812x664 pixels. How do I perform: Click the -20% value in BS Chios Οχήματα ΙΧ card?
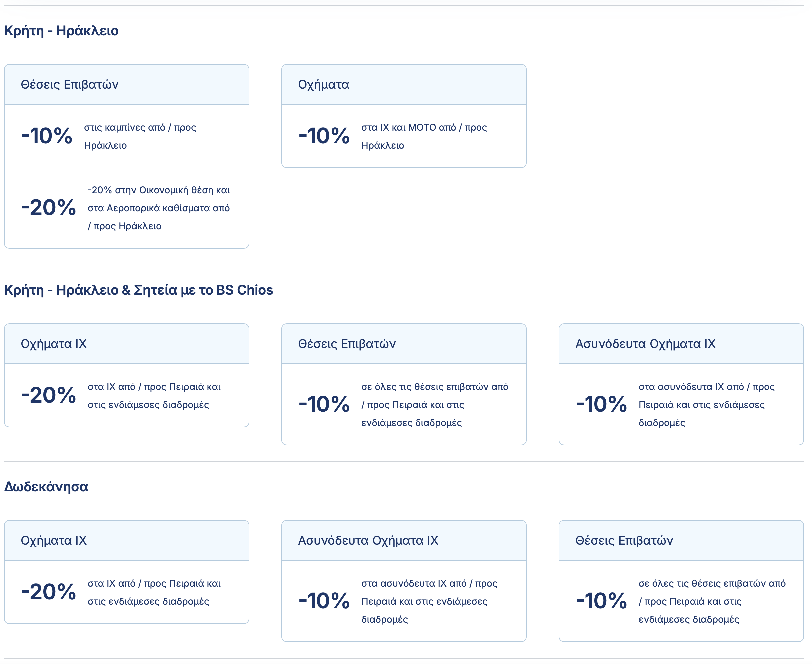(49, 395)
